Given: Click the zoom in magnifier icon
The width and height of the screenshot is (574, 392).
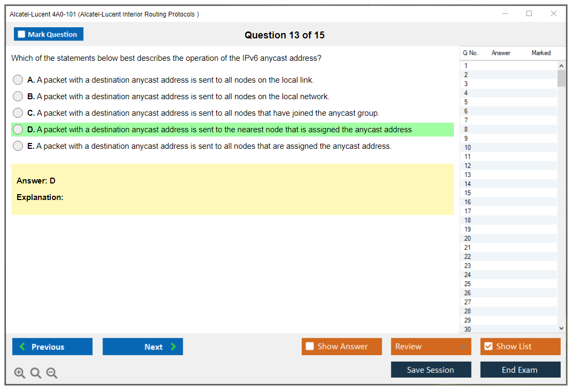Looking at the screenshot, I should (20, 373).
